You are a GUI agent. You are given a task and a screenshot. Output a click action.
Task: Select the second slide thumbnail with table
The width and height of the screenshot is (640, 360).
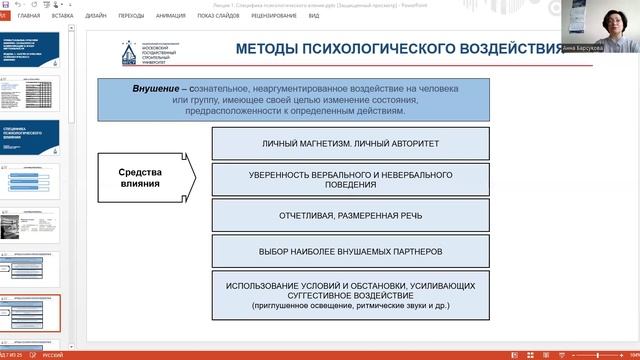tap(30, 93)
